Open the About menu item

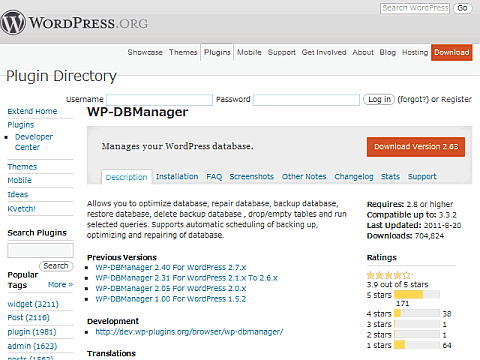point(363,52)
